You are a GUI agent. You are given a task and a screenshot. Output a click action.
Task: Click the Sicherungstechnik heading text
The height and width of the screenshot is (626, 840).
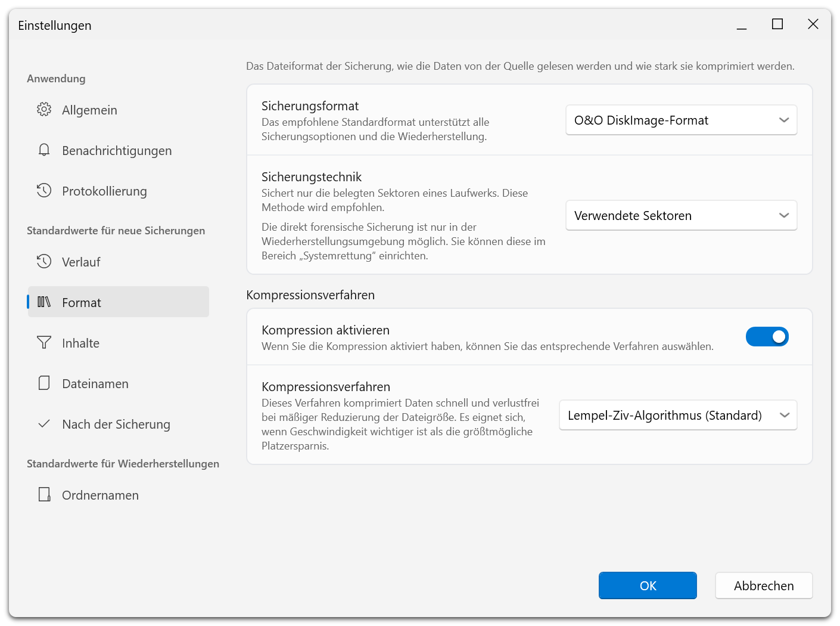(312, 177)
